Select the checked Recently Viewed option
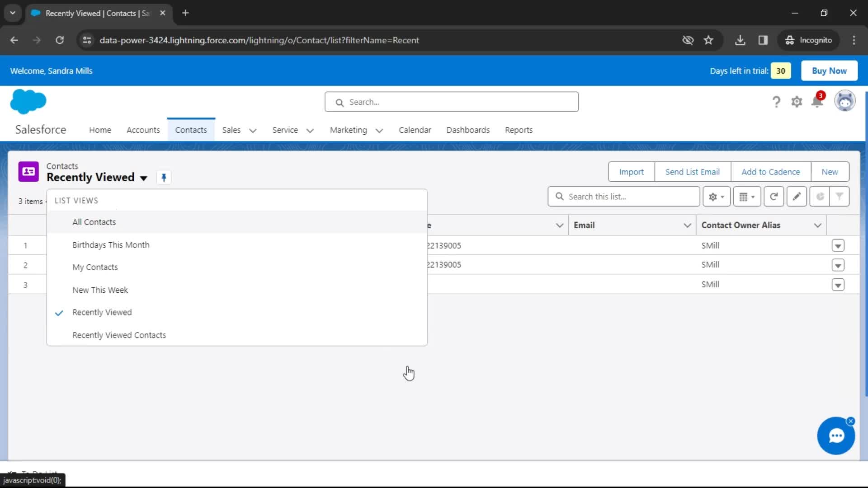868x488 pixels. (237, 313)
